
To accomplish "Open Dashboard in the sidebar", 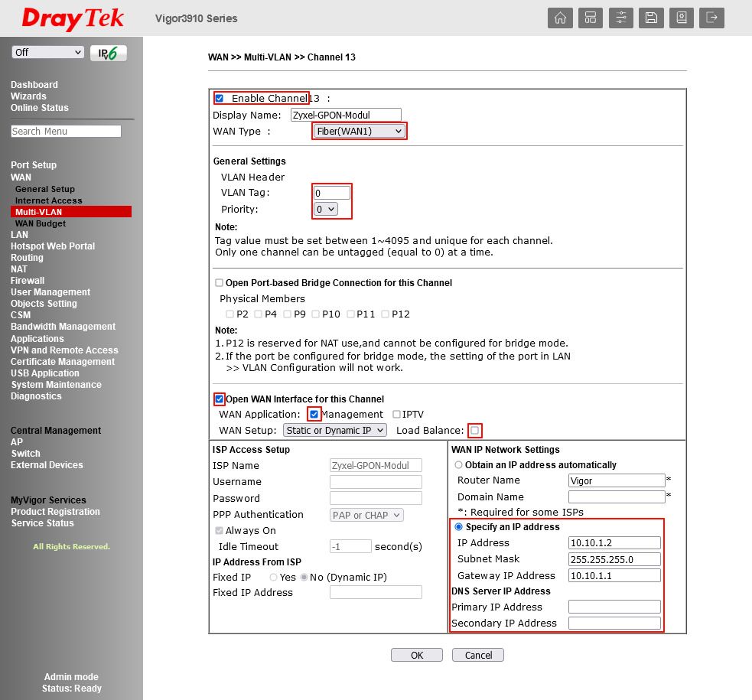I will click(34, 85).
